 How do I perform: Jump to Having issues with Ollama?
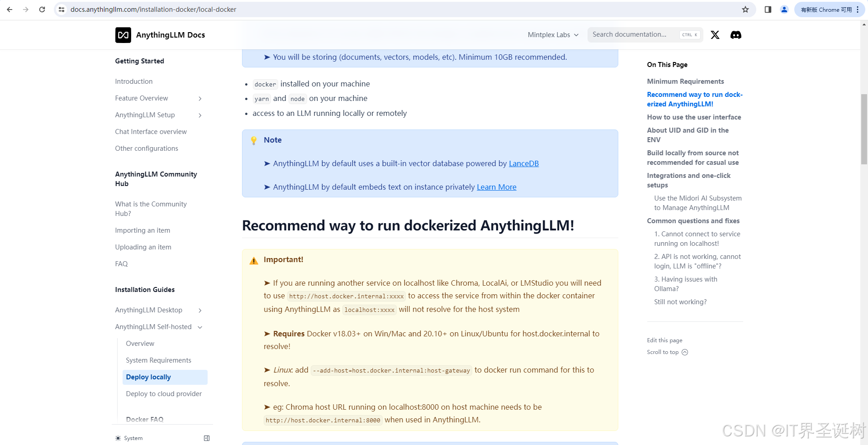tap(686, 284)
